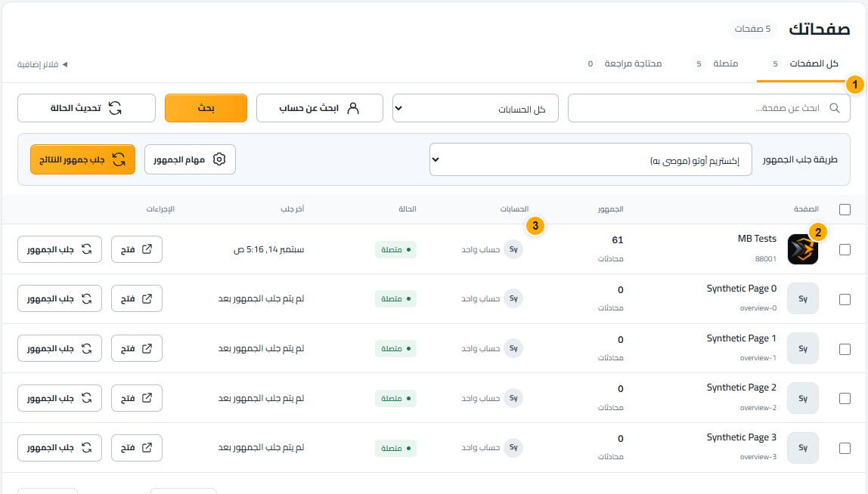868x494 pixels.
Task: Click the Synthetic Page 1 name
Action: click(x=741, y=338)
